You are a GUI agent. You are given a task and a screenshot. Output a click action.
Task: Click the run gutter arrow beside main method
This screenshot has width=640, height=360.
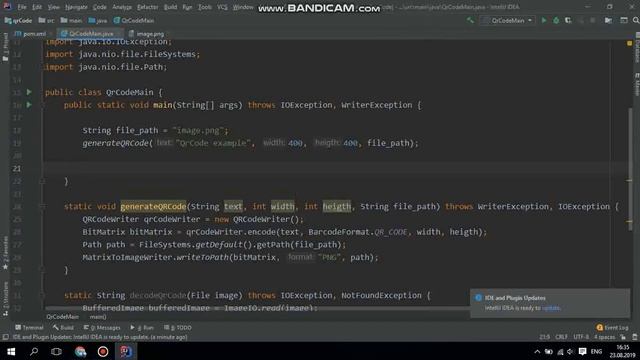29,105
